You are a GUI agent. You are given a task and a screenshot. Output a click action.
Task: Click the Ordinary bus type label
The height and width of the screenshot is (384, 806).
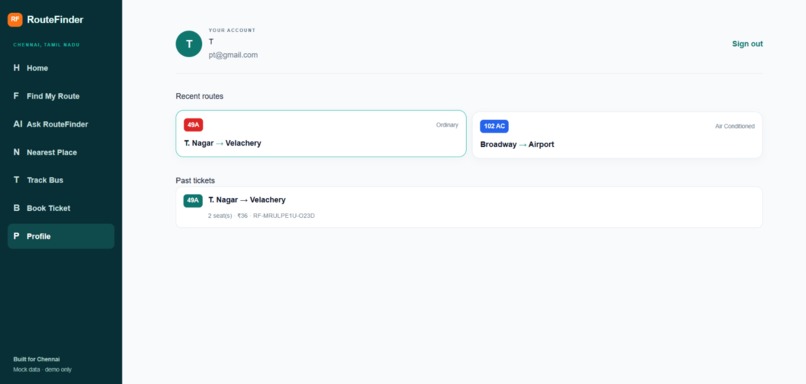[447, 125]
